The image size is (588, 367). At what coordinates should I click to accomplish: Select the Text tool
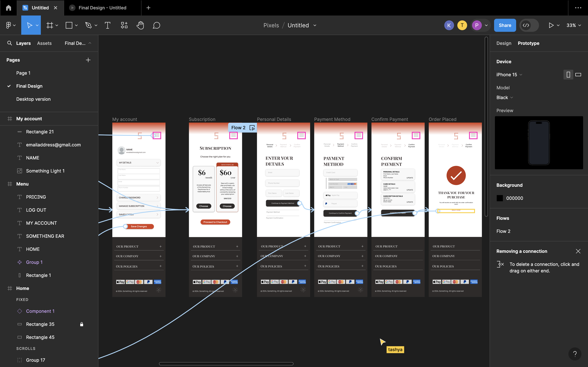[107, 25]
